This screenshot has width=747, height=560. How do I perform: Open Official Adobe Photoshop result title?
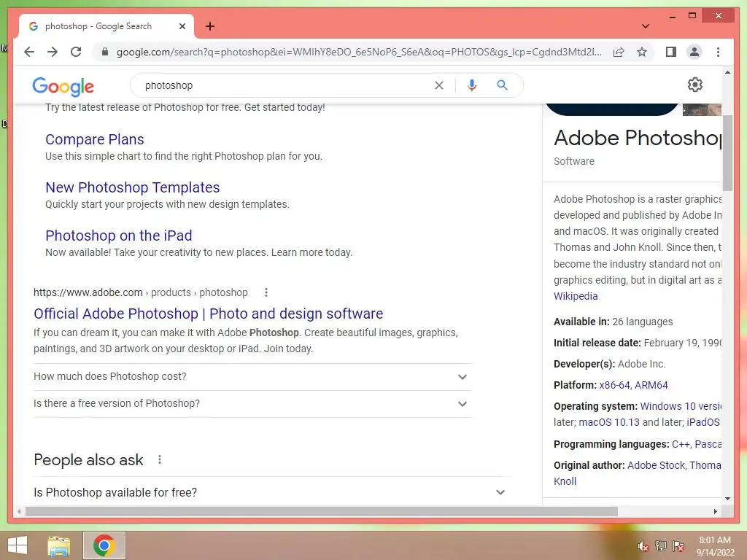click(208, 314)
